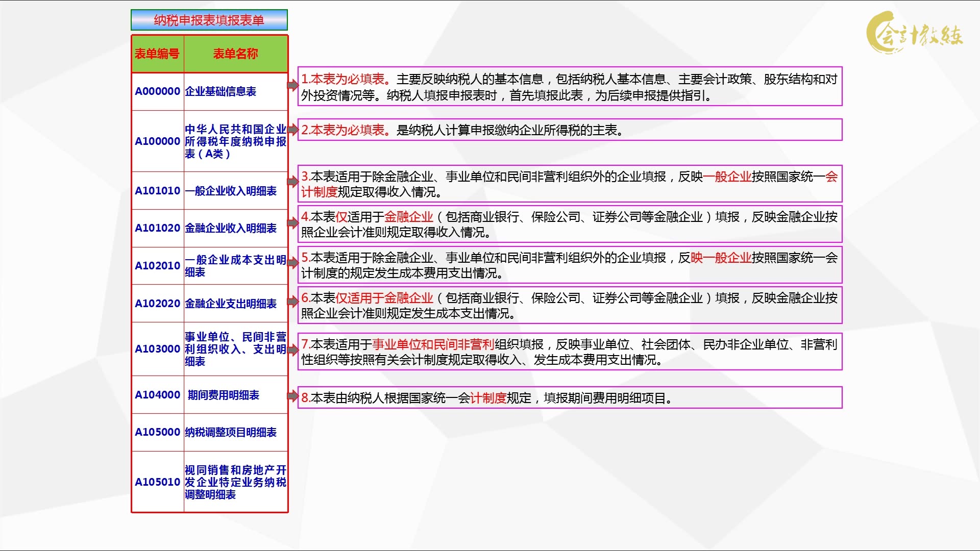Click 中华人民共和国企业所得税年度纳税申报表（A类）
Image resolution: width=980 pixels, height=551 pixels.
click(x=235, y=141)
